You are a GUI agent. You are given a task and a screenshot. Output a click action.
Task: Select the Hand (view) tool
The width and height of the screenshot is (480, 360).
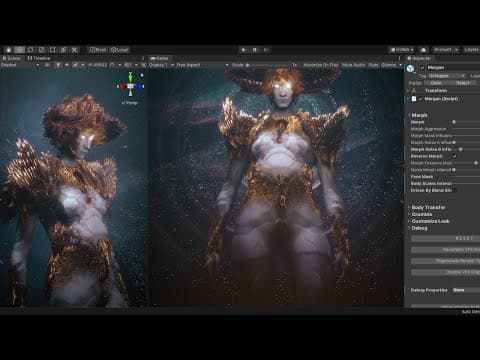pyautogui.click(x=9, y=50)
